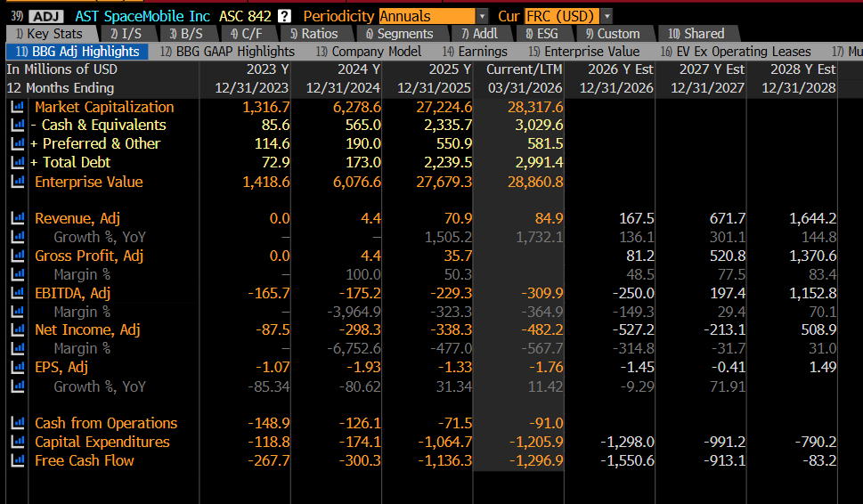Screen dimensions: 863x504
Task: Select Earnings sub-tab
Action: pyautogui.click(x=475, y=52)
